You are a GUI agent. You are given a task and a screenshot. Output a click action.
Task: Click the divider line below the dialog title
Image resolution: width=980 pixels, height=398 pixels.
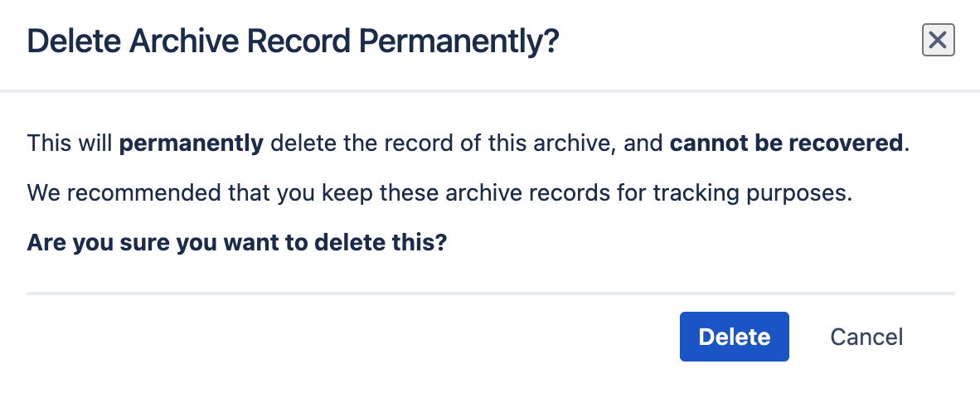pos(491,90)
